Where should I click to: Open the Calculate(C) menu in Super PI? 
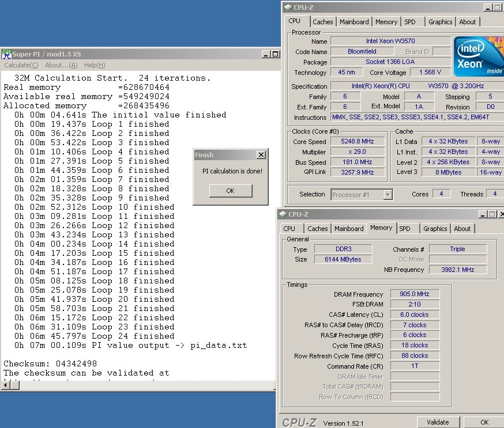pyautogui.click(x=21, y=65)
